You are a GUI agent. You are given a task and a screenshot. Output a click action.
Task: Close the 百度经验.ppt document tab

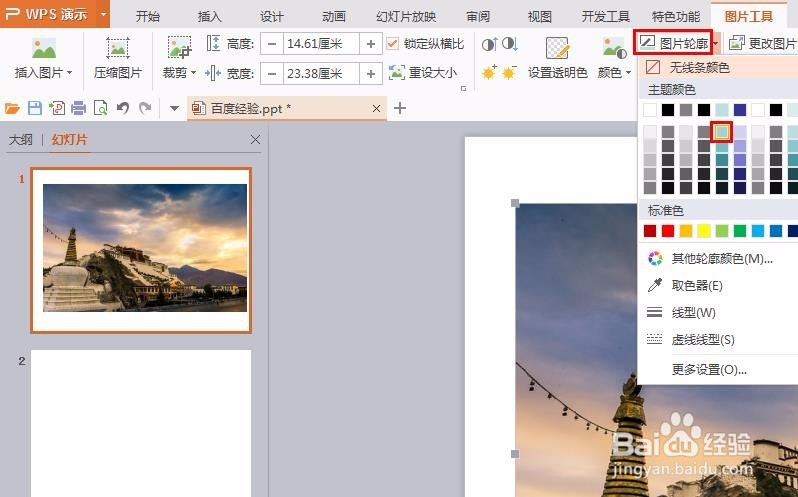click(376, 108)
